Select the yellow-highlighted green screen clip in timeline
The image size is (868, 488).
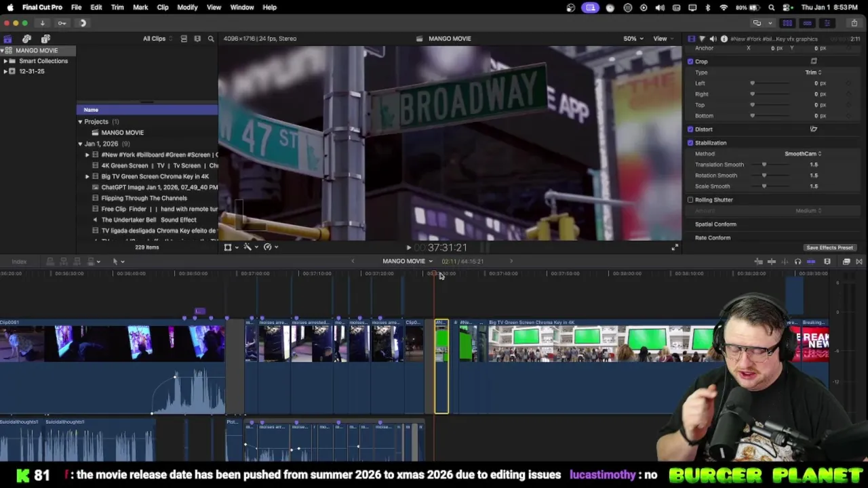point(441,366)
